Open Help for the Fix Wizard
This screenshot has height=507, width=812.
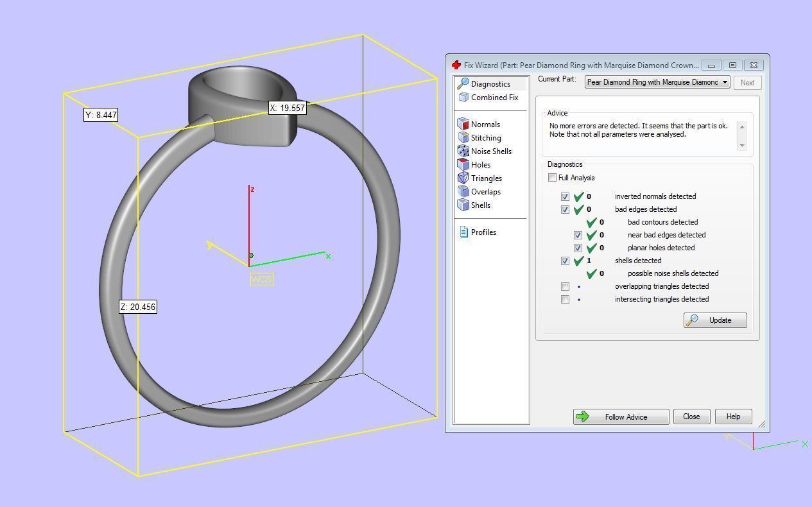733,417
